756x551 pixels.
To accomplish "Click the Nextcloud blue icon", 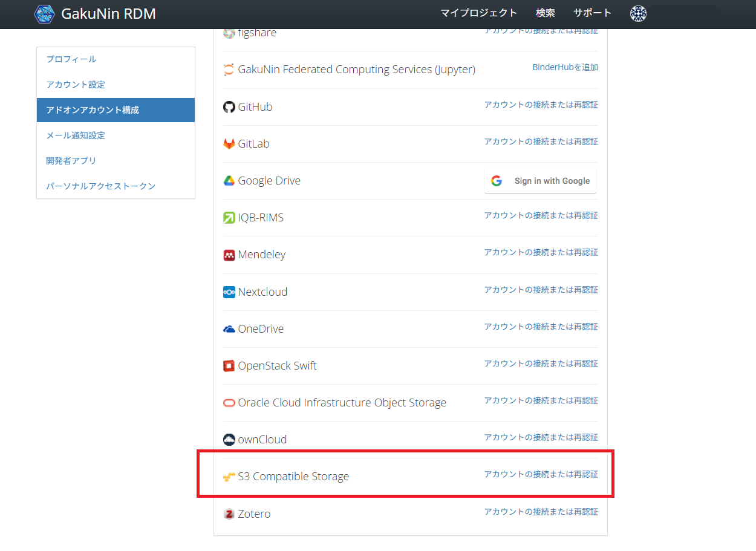I will [229, 292].
